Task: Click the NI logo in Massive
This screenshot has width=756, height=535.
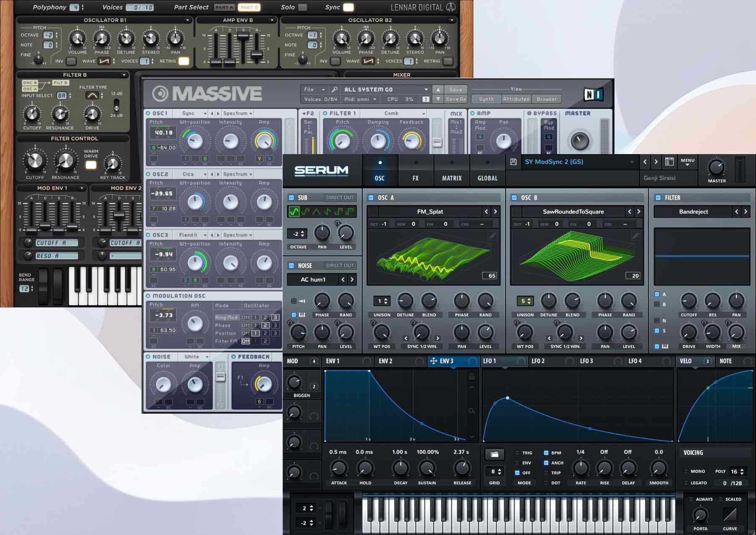Action: coord(593,94)
